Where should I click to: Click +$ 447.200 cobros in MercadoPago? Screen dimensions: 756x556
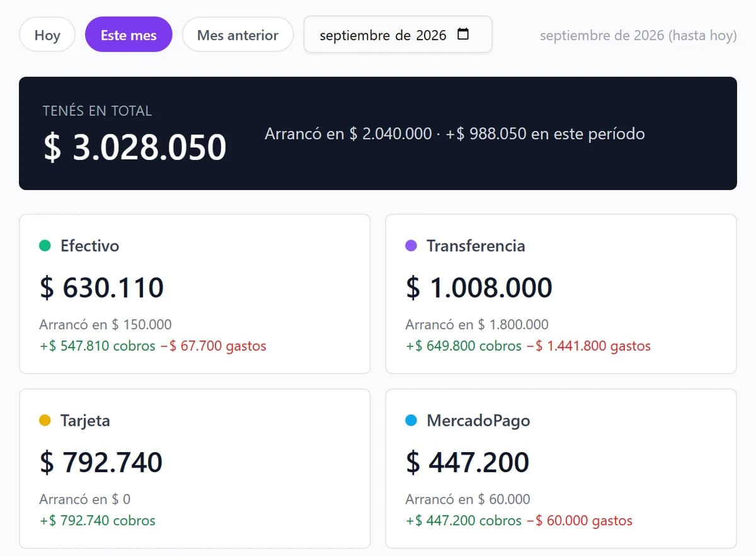[463, 521]
